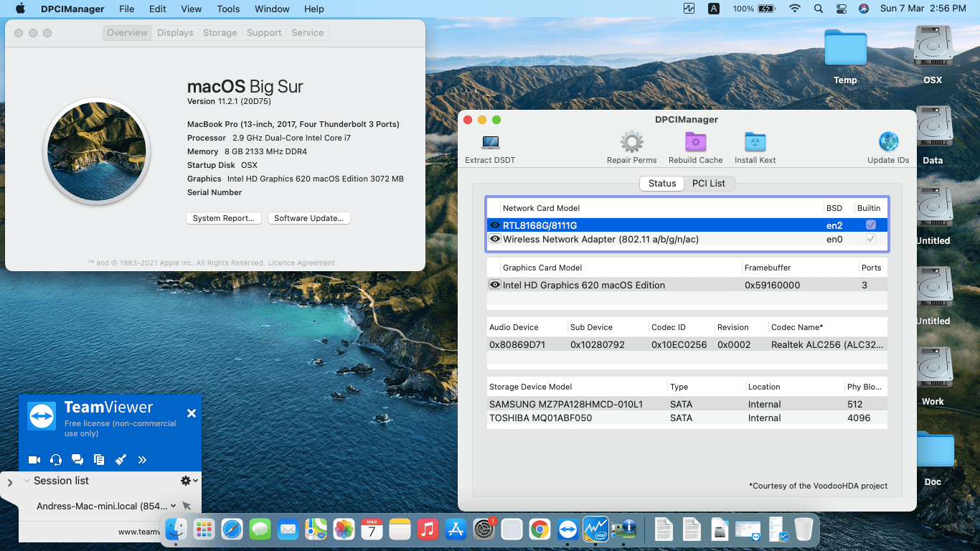Open Install Kext toolbar icon
Image resolution: width=980 pixels, height=551 pixels.
pos(755,142)
